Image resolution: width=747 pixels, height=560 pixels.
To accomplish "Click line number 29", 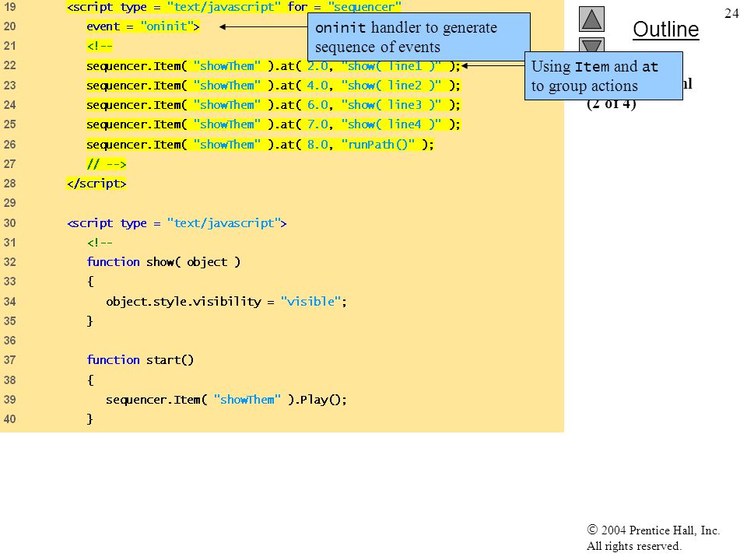I will (x=9, y=203).
